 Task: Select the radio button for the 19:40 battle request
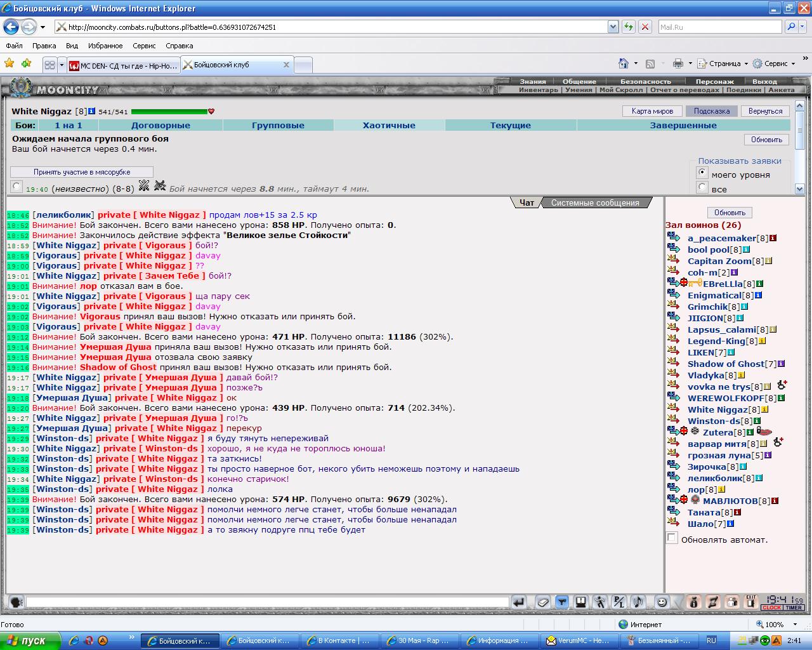[x=17, y=187]
